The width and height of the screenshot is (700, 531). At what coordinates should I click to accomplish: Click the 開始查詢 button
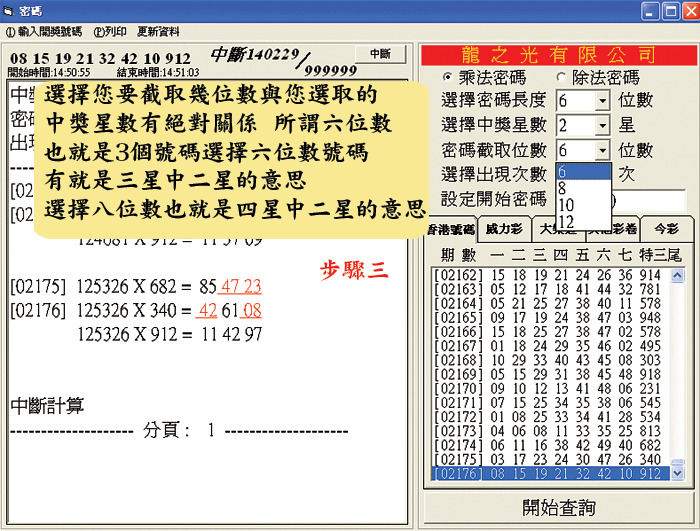tap(558, 506)
